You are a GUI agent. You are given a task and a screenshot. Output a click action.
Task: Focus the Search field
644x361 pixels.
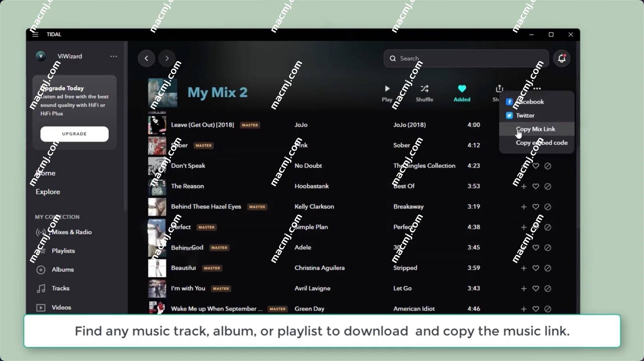[466, 58]
